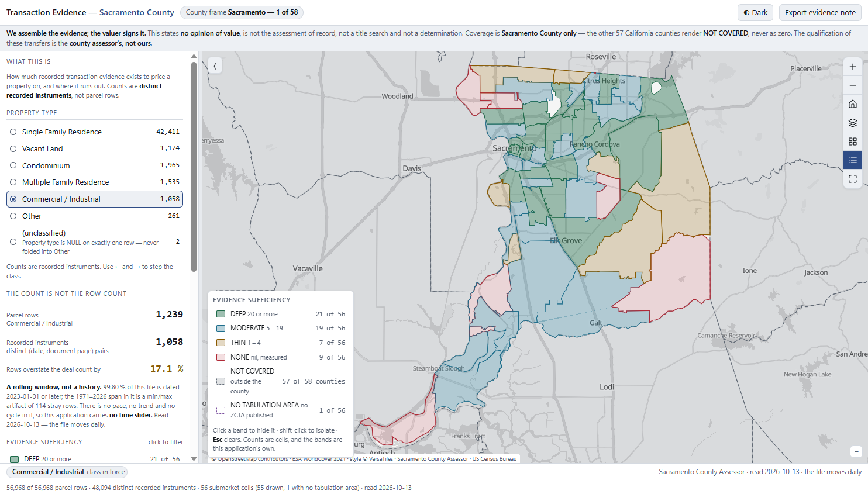This screenshot has width=868, height=494.
Task: Click the Commercial / Industrial class in force chip
Action: (x=67, y=472)
